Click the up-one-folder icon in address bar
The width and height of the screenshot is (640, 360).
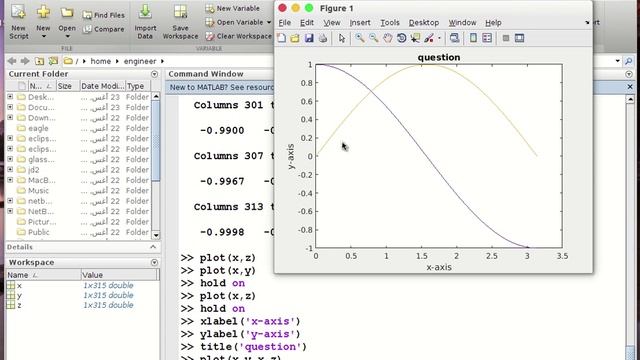[39, 61]
